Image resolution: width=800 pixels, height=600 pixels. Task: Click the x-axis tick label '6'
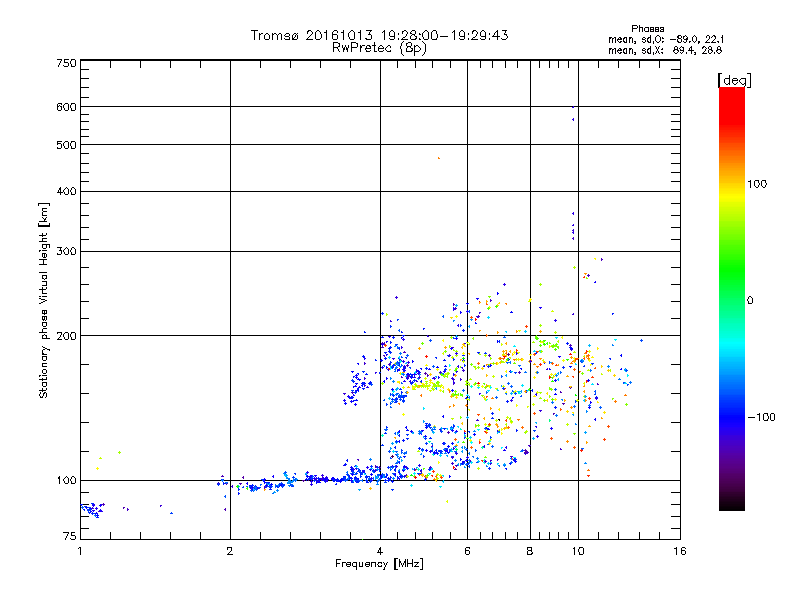(x=467, y=551)
